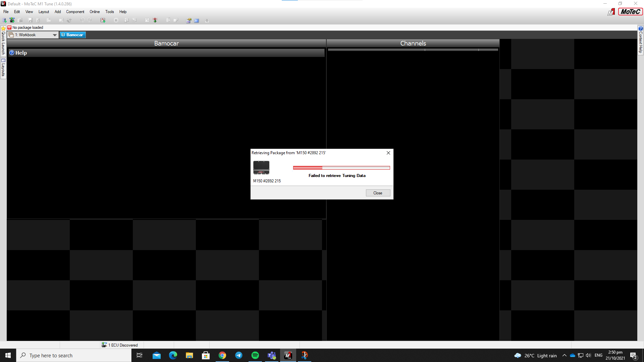Open the Edit menu

point(17,12)
